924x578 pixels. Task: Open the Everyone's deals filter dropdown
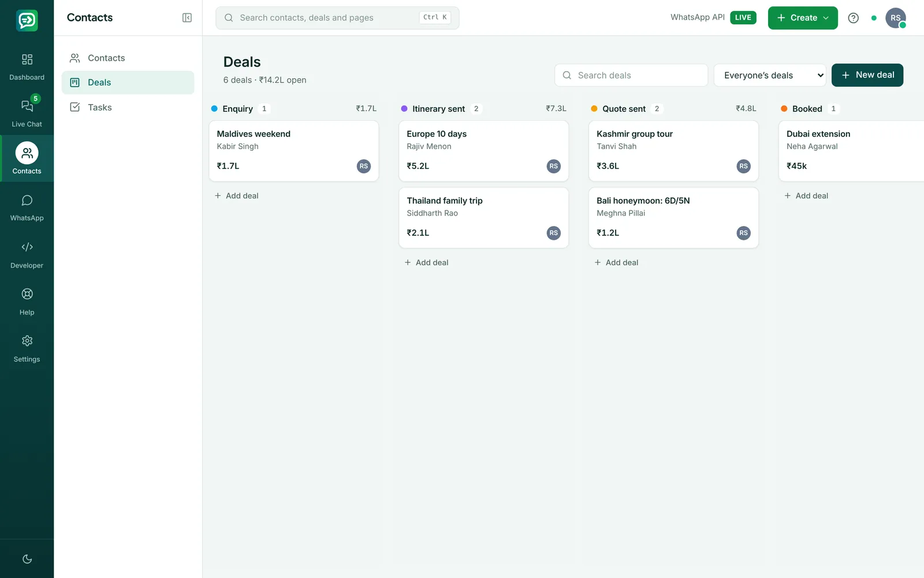pyautogui.click(x=770, y=75)
